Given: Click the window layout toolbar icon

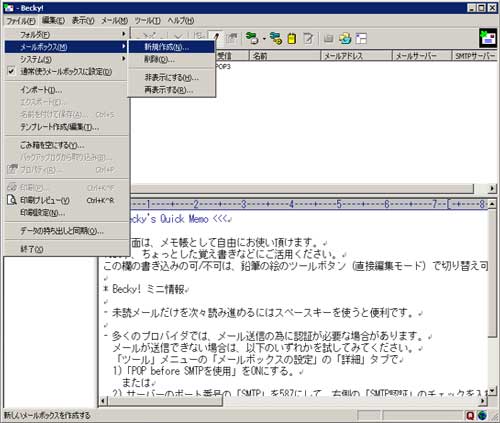Looking at the screenshot, I should [361, 38].
